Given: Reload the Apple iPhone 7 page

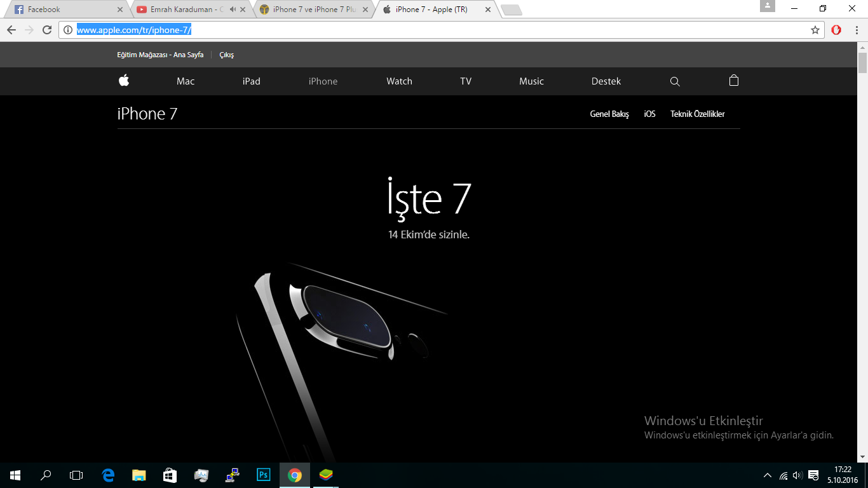Looking at the screenshot, I should [46, 30].
